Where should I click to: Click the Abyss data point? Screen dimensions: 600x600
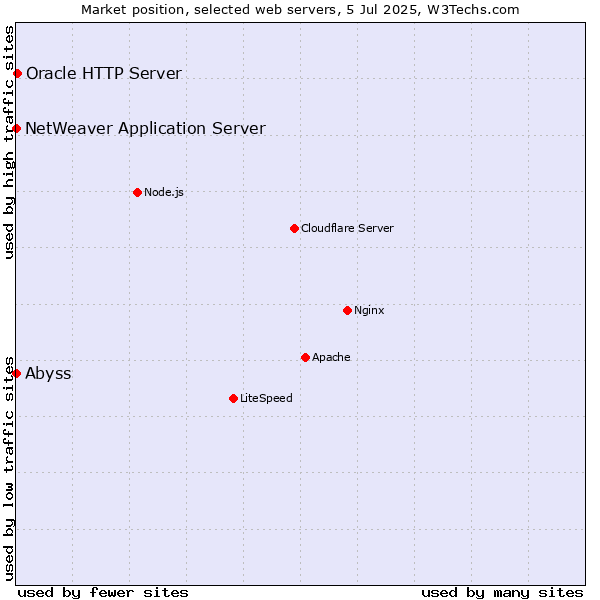[16, 373]
